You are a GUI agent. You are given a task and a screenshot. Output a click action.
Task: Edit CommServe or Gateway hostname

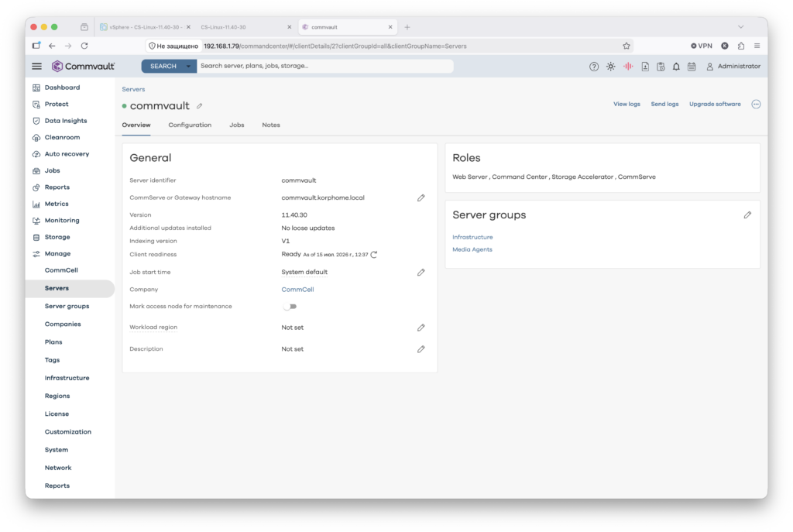421,197
